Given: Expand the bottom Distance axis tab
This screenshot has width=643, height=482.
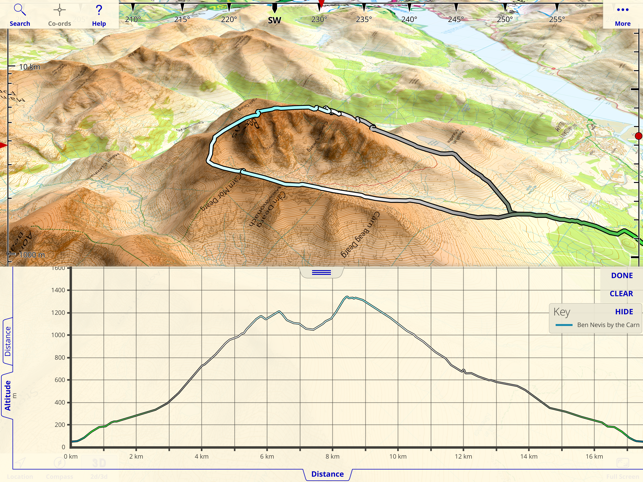Looking at the screenshot, I should click(x=327, y=474).
